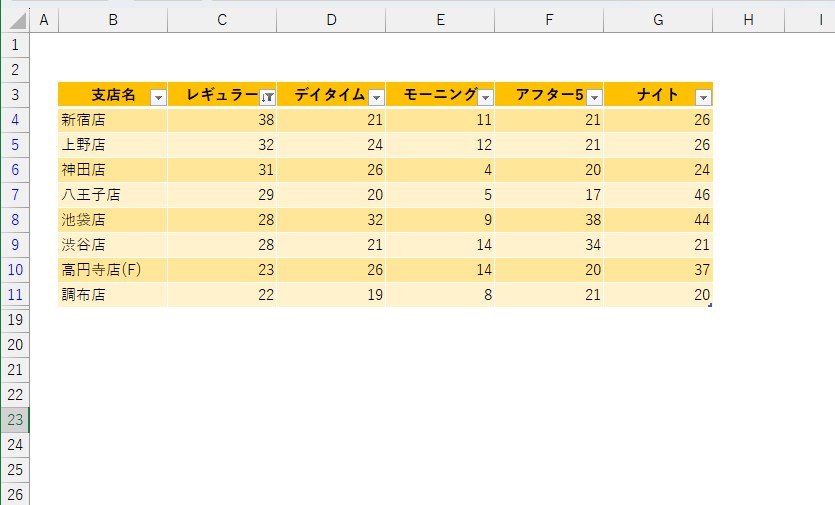Open the ナイト column filter dropdown
Screen dimensions: 835x505
[703, 97]
